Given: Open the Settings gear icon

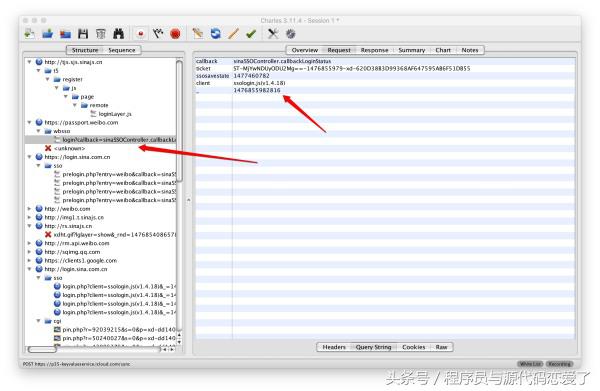Looking at the screenshot, I should (291, 34).
